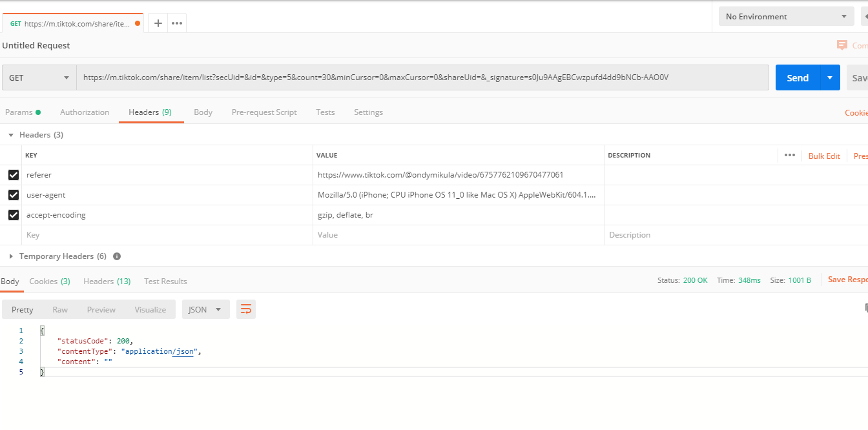Screen dimensions: 868x430
Task: Open the Test Results tab
Action: (165, 281)
